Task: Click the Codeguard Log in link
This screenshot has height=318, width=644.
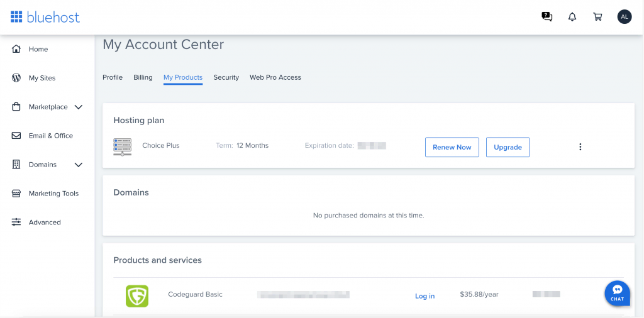Action: point(425,296)
